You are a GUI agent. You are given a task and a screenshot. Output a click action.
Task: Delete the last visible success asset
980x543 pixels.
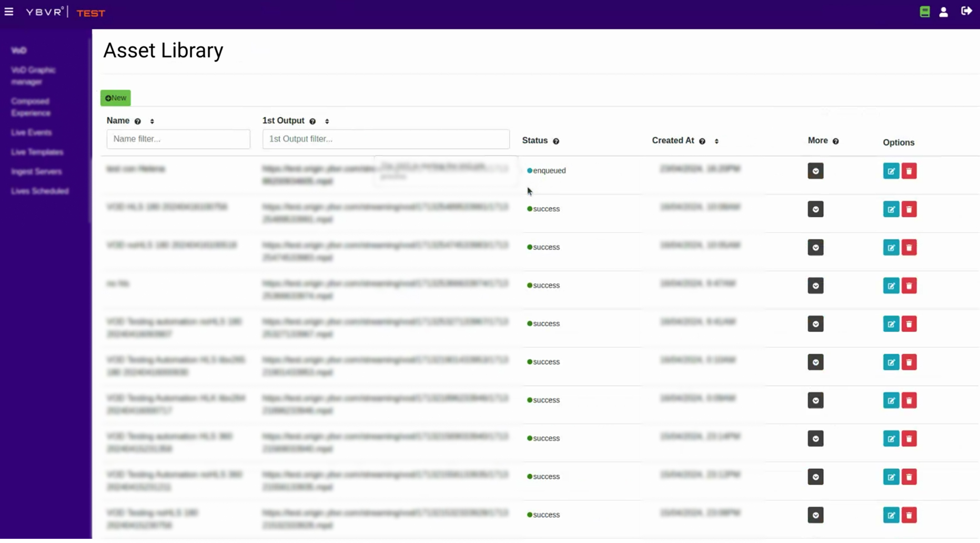[909, 515]
